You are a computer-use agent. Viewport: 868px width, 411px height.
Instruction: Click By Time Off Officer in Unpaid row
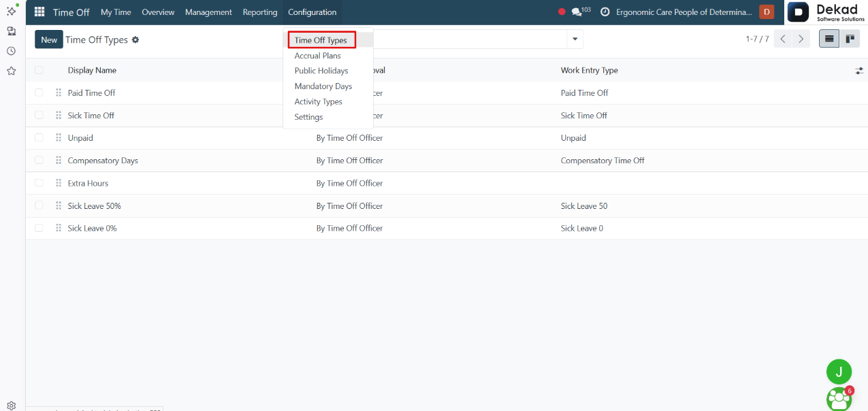coord(349,137)
